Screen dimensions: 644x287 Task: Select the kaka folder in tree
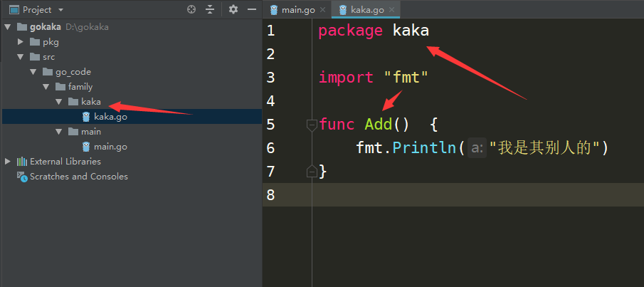(x=91, y=102)
